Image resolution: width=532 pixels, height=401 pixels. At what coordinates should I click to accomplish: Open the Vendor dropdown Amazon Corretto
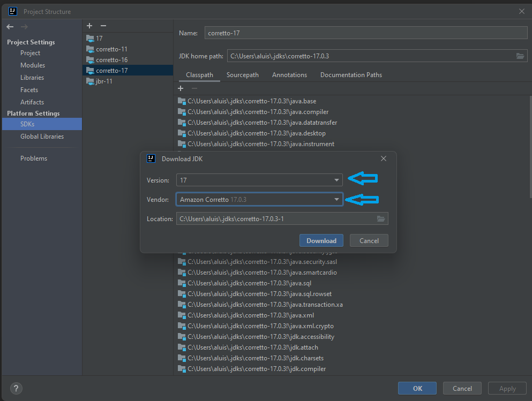[x=259, y=199]
